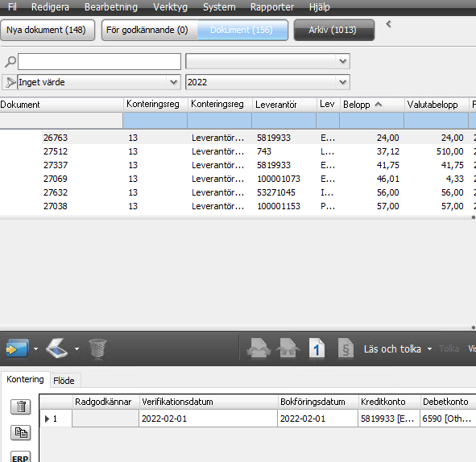The width and height of the screenshot is (476, 462).
Task: Click Verifikationsdatum cell 2022-02-01
Action: (x=208, y=419)
